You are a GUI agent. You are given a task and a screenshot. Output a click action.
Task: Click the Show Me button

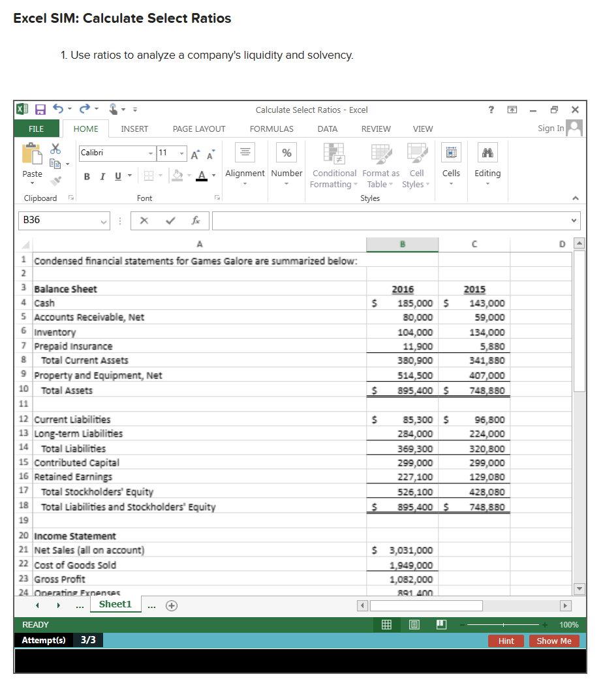(553, 641)
